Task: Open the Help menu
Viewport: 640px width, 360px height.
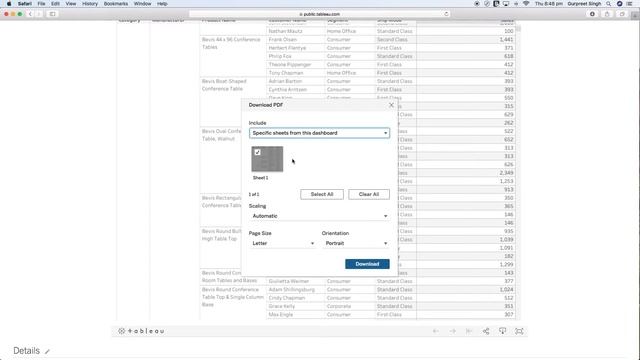Action: [x=162, y=4]
